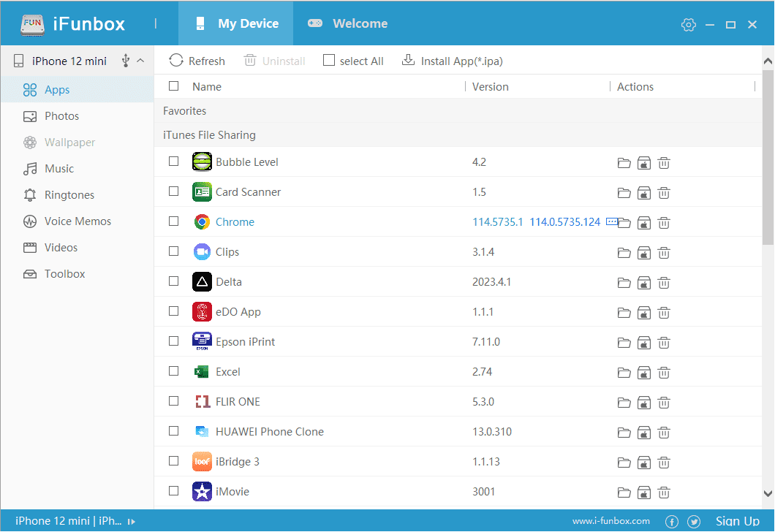Image resolution: width=775 pixels, height=532 pixels.
Task: Click the Favorites group header
Action: [x=458, y=110]
